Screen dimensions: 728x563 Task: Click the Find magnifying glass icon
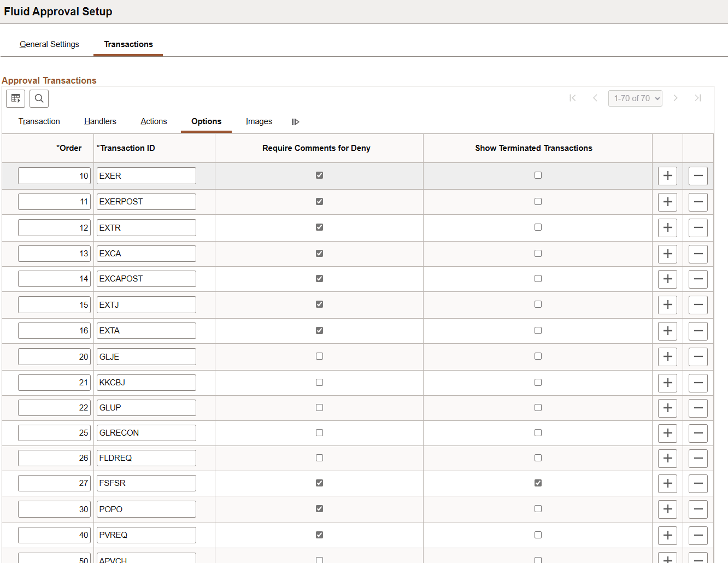39,98
